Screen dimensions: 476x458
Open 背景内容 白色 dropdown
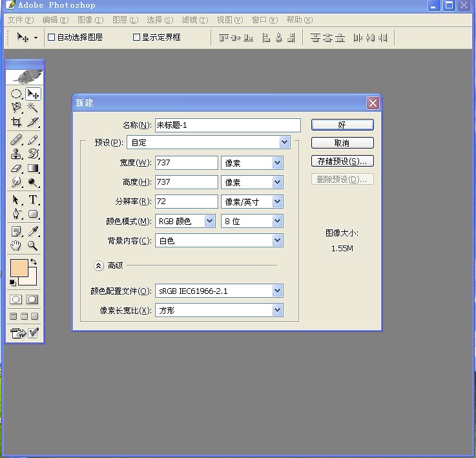277,240
